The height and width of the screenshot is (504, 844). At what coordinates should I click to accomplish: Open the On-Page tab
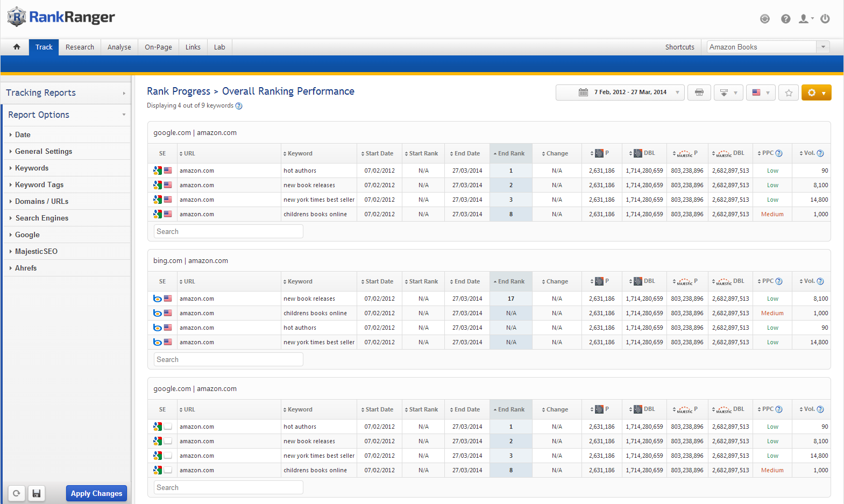(x=158, y=47)
